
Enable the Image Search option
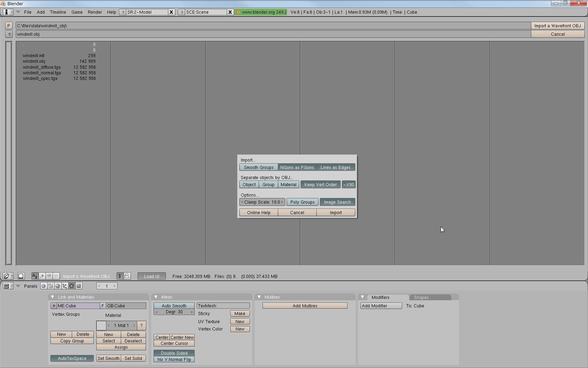pos(337,202)
